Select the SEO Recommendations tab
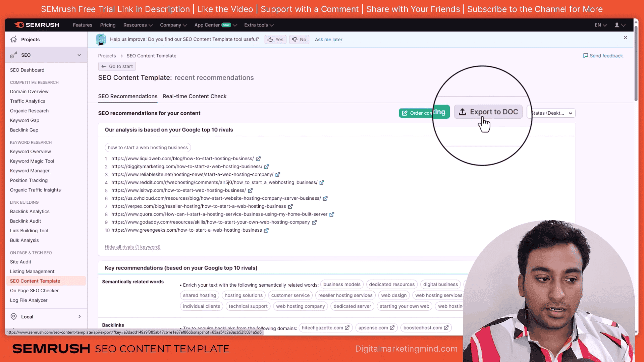This screenshot has height=362, width=644. pyautogui.click(x=127, y=96)
